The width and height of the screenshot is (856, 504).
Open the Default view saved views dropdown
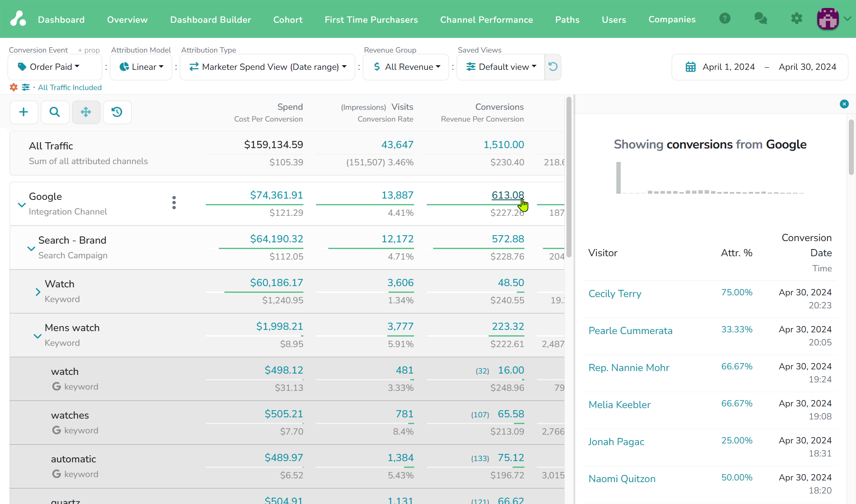point(501,67)
